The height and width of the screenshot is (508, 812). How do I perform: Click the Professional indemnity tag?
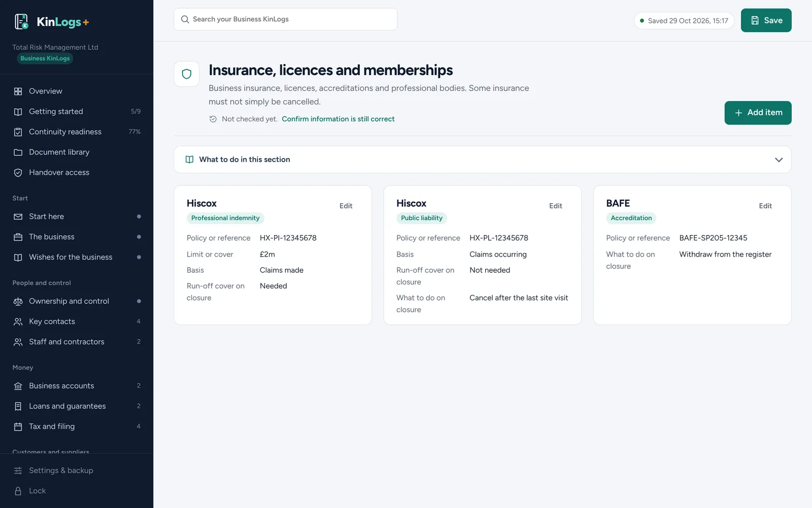pos(225,218)
